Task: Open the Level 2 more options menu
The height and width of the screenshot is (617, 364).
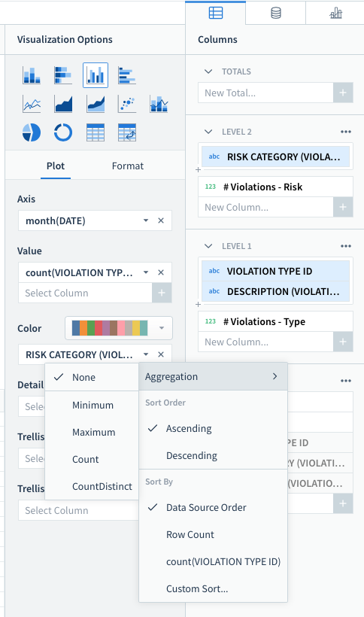Action: point(346,132)
